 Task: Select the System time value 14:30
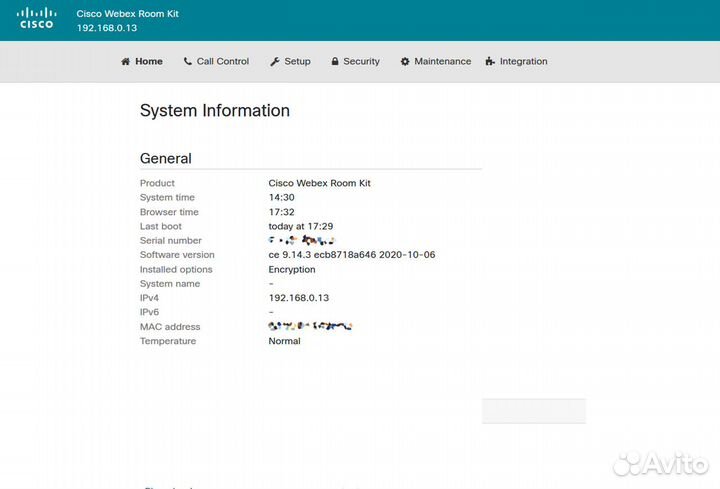[281, 197]
